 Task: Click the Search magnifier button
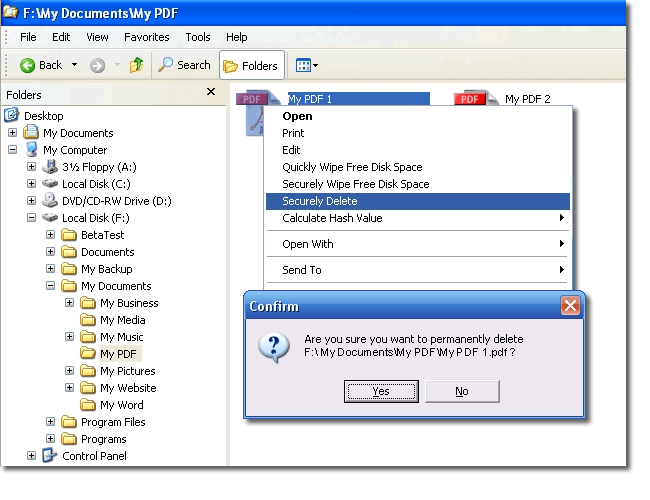coord(184,65)
